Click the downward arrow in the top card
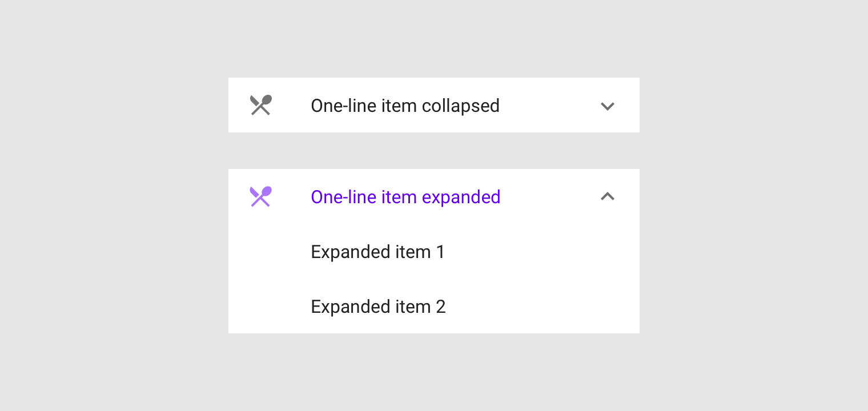This screenshot has width=868, height=411. pos(608,106)
